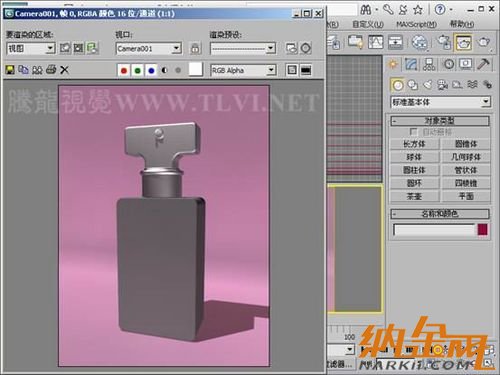Click the blue question mark Help icon
Viewport: 500px width, 375px height.
point(440,9)
